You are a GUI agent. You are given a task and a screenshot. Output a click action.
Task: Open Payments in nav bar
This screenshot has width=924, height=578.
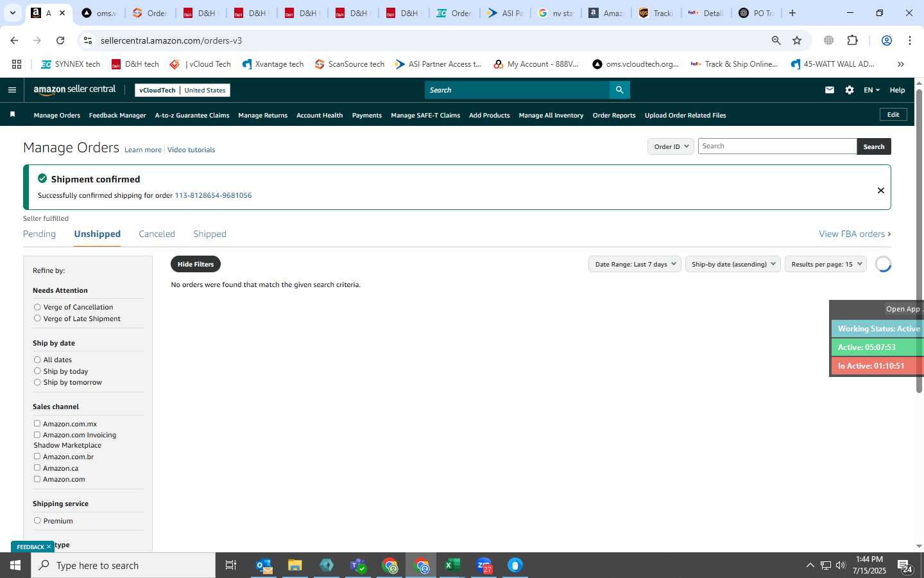point(367,116)
